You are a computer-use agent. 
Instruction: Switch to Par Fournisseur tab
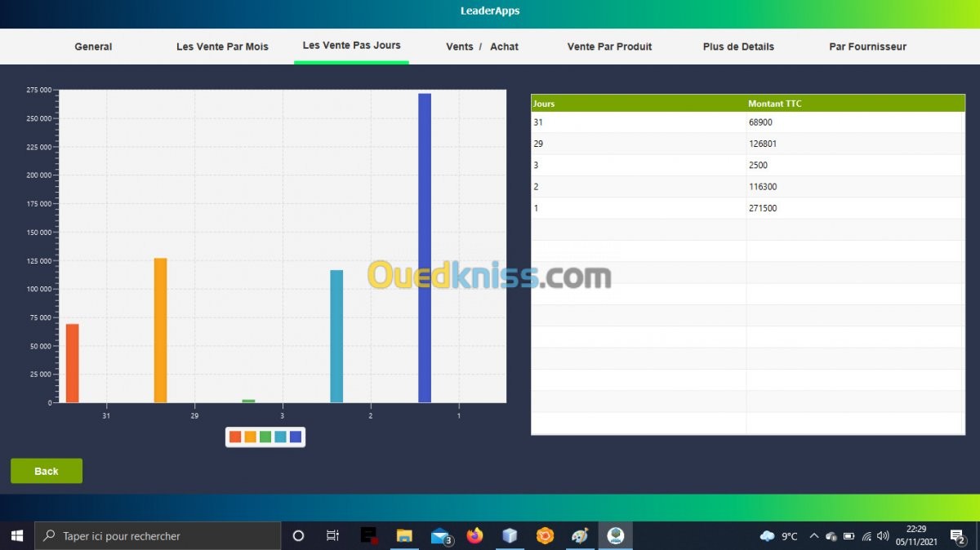(867, 47)
